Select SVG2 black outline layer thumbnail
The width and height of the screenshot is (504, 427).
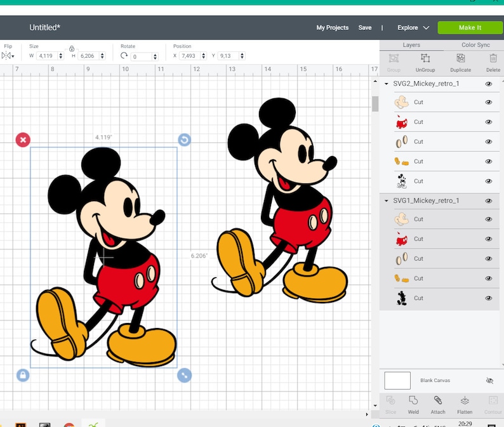401,181
